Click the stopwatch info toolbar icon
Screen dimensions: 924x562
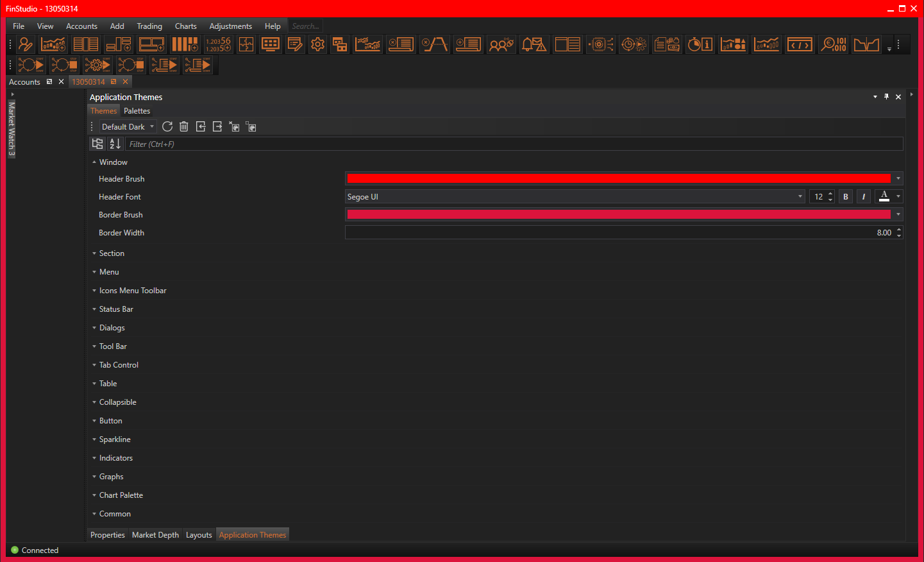tap(700, 44)
